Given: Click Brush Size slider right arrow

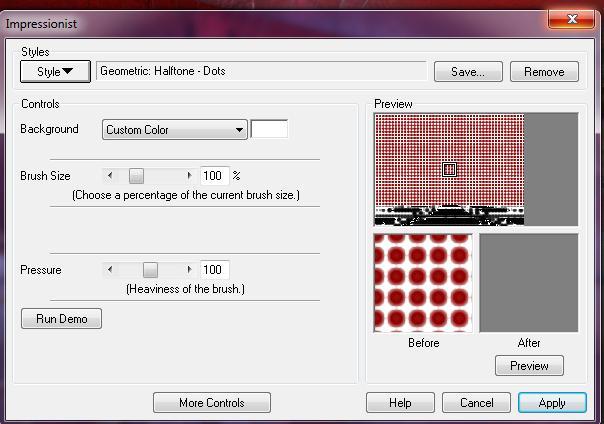Looking at the screenshot, I should pyautogui.click(x=189, y=176).
